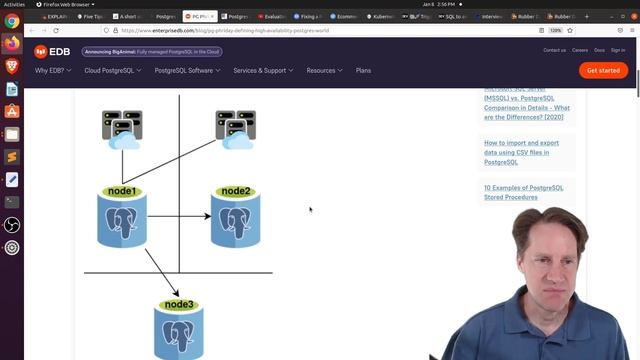Screen dimensions: 640x360
Task: Click the Get started button
Action: tap(603, 71)
